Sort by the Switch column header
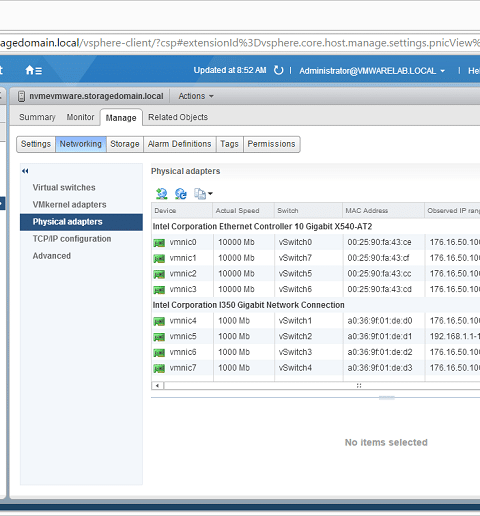 tap(308, 211)
